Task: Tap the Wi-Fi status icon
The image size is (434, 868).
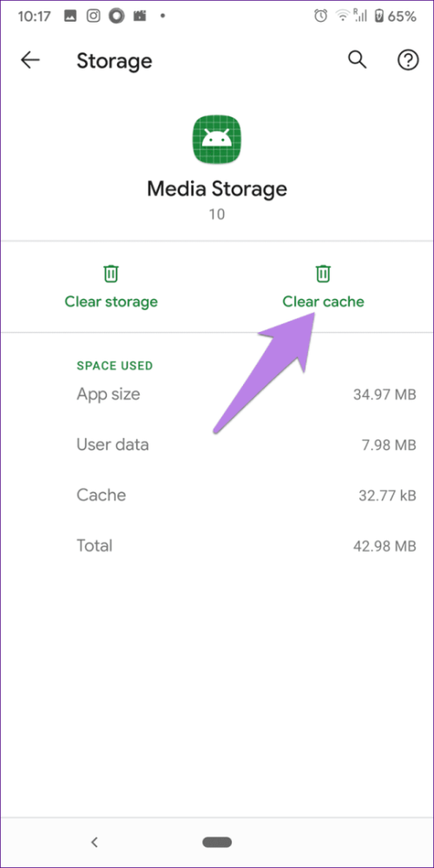Action: tap(344, 16)
